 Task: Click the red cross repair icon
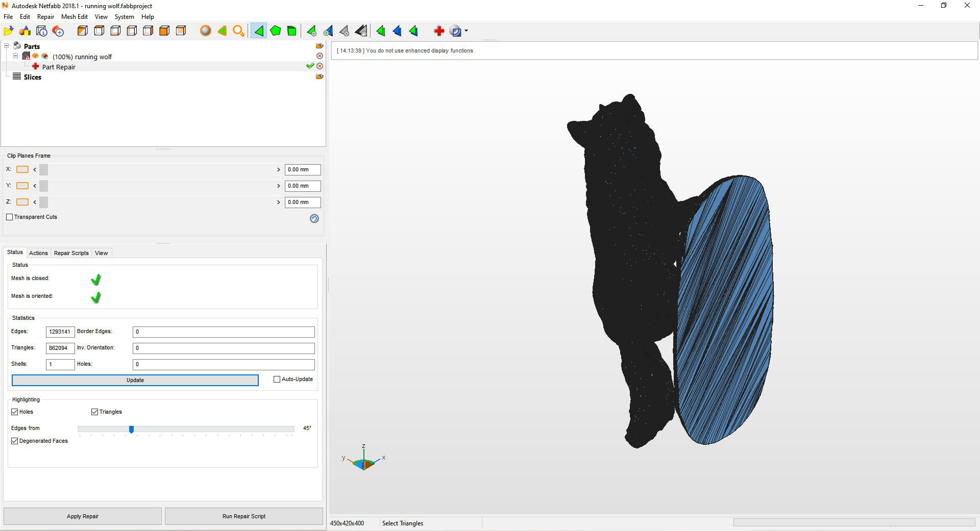click(438, 31)
